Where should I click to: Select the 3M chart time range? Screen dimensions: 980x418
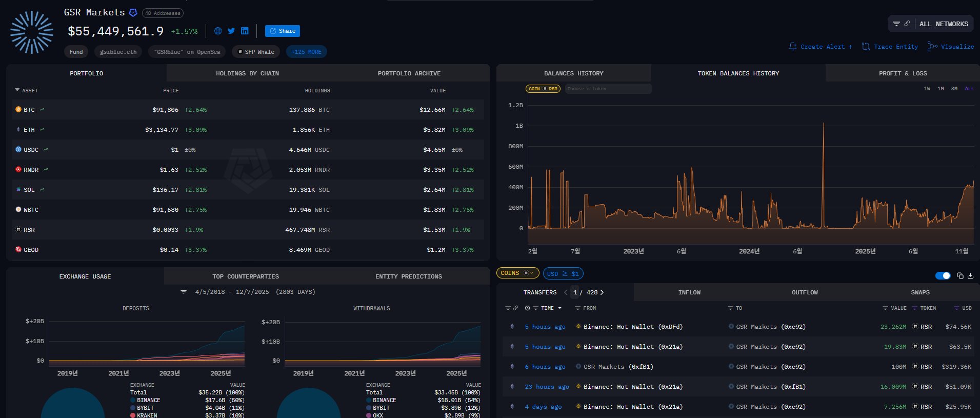pyautogui.click(x=954, y=89)
